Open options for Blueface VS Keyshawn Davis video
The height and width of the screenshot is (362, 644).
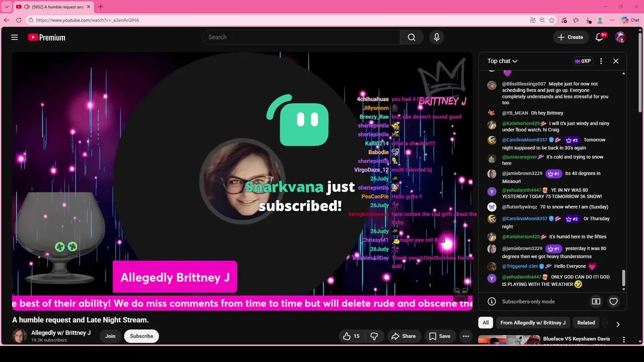point(624,340)
